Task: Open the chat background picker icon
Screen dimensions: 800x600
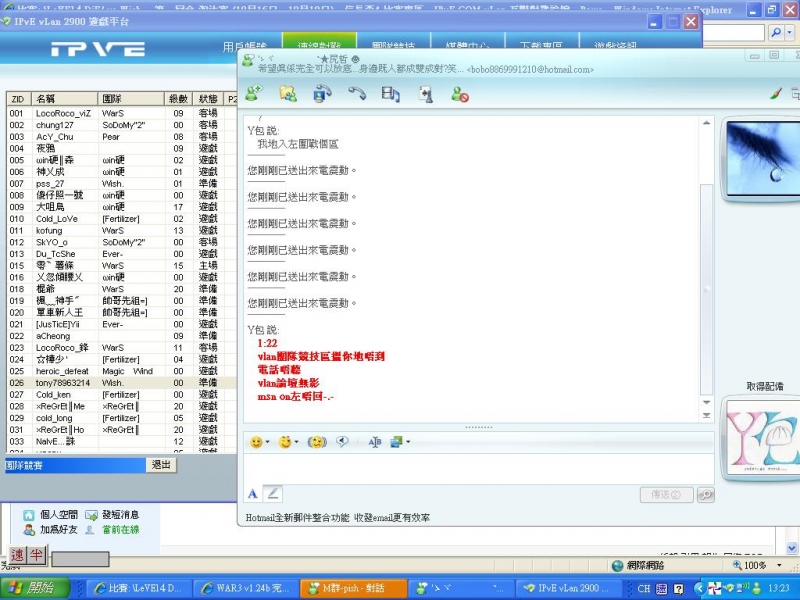Action: point(397,442)
